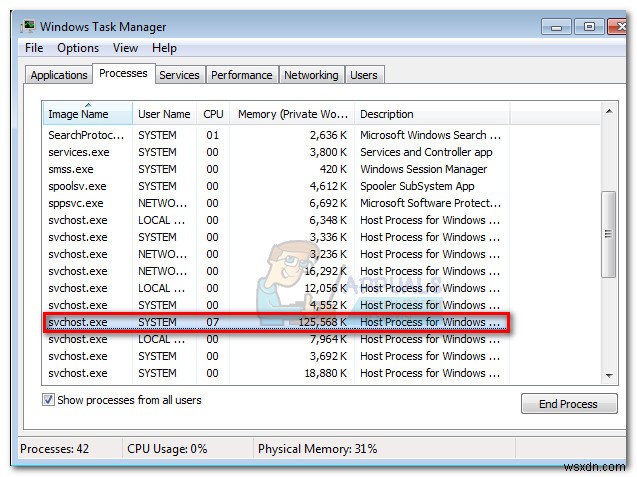Click the CPU value 01 cell
Viewport: 637px width, 477px height.
point(212,135)
